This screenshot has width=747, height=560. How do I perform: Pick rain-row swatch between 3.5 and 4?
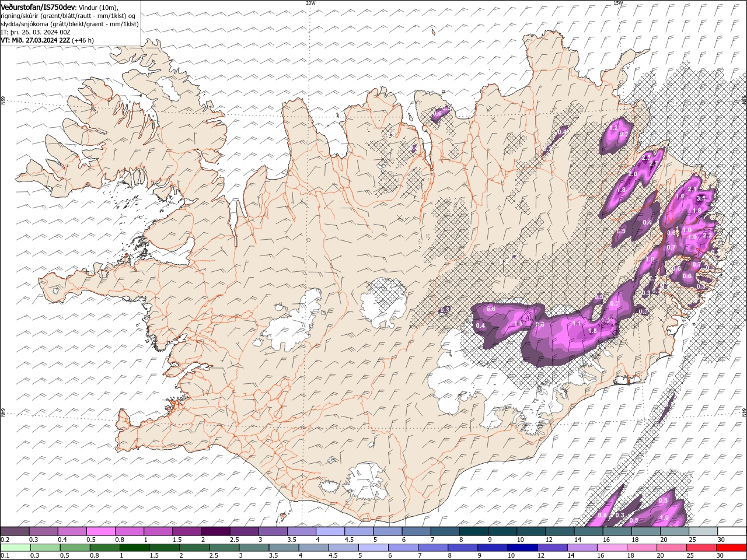tap(284, 548)
